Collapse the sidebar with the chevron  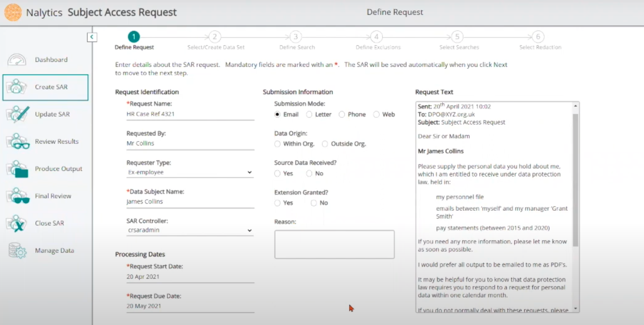(92, 37)
